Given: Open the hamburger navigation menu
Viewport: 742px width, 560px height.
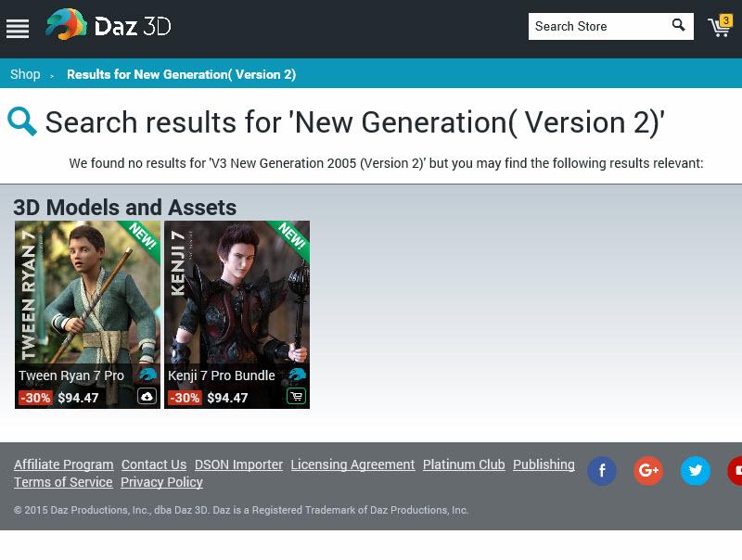Looking at the screenshot, I should tap(18, 29).
